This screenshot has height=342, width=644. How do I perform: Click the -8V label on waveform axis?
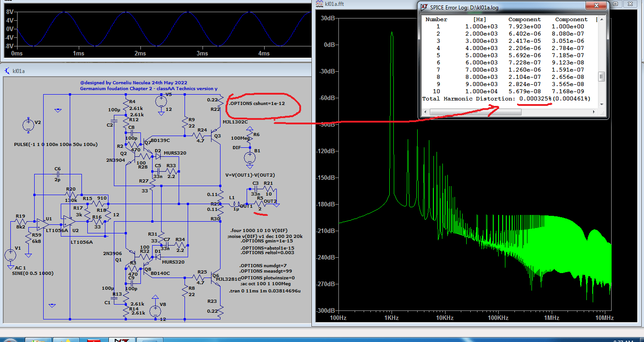(x=9, y=46)
